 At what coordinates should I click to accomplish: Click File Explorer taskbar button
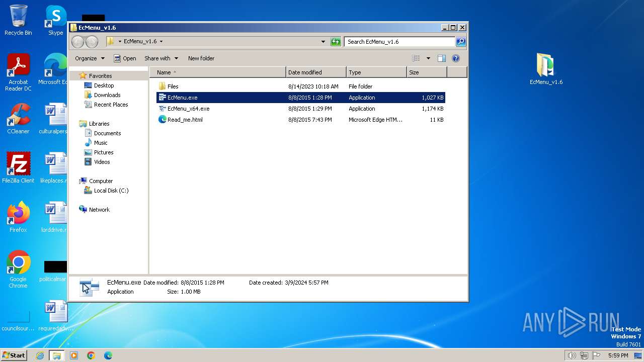click(57, 355)
